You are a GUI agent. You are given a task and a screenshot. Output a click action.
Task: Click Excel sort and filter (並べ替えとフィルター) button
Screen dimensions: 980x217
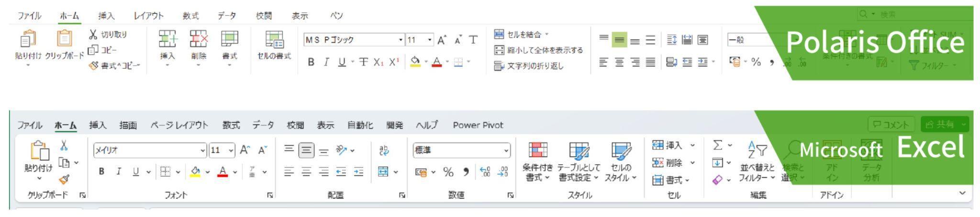757,162
